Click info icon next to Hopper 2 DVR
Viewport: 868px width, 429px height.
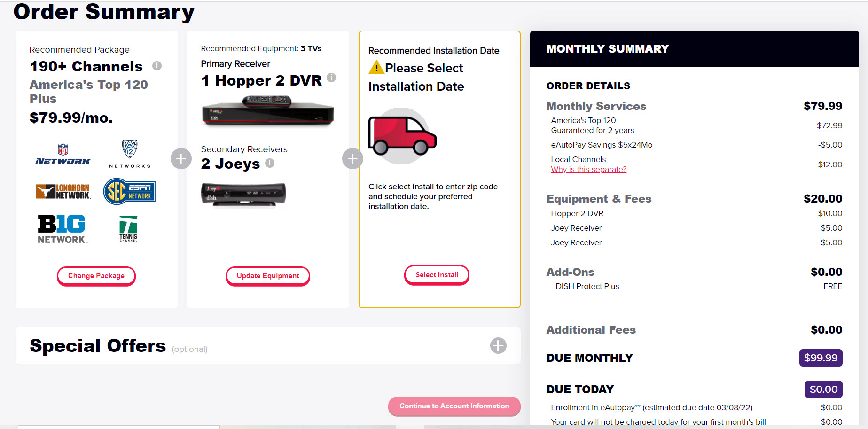(331, 78)
